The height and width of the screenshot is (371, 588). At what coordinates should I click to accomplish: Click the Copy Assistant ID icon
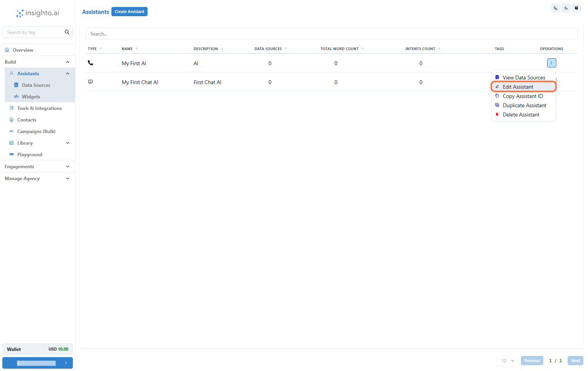pyautogui.click(x=497, y=96)
